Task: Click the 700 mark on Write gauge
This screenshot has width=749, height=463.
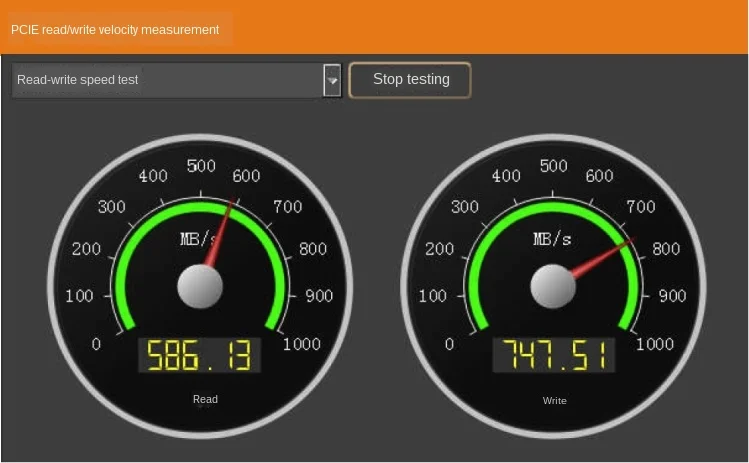Action: tap(641, 206)
